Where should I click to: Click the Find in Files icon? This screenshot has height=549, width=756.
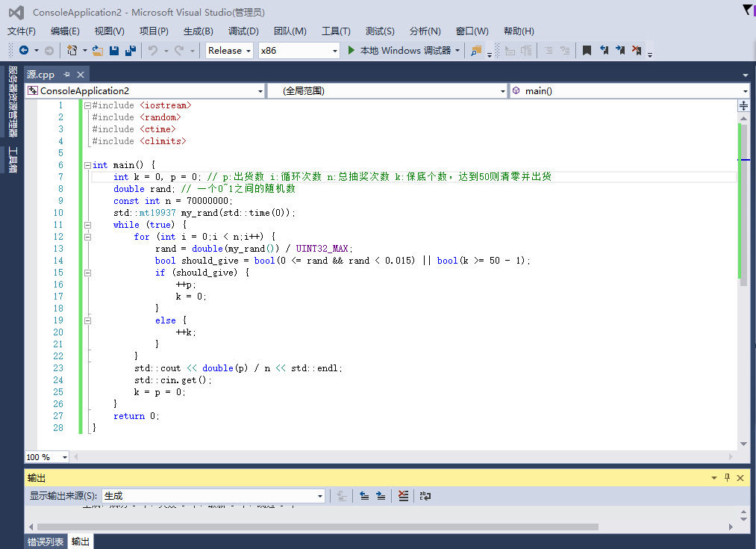[476, 51]
